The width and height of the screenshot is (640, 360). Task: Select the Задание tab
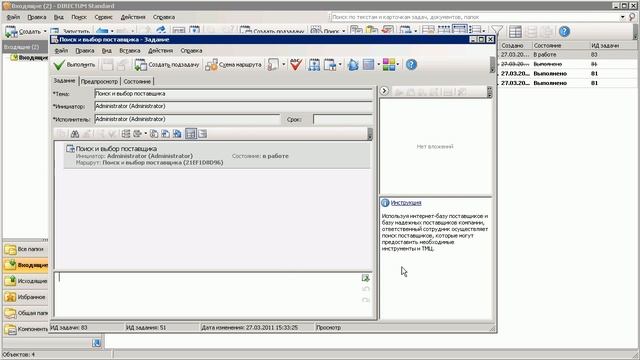tap(64, 81)
